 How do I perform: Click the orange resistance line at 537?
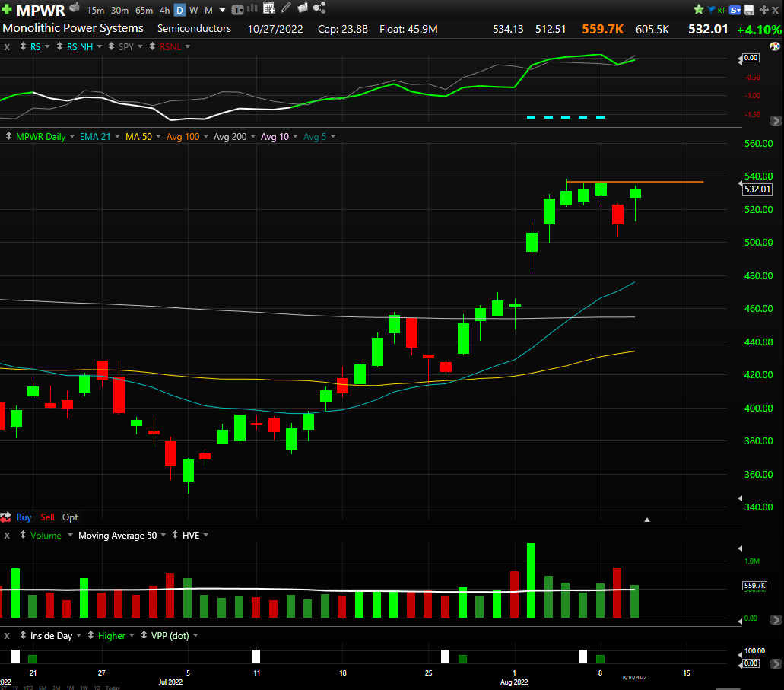[634, 182]
